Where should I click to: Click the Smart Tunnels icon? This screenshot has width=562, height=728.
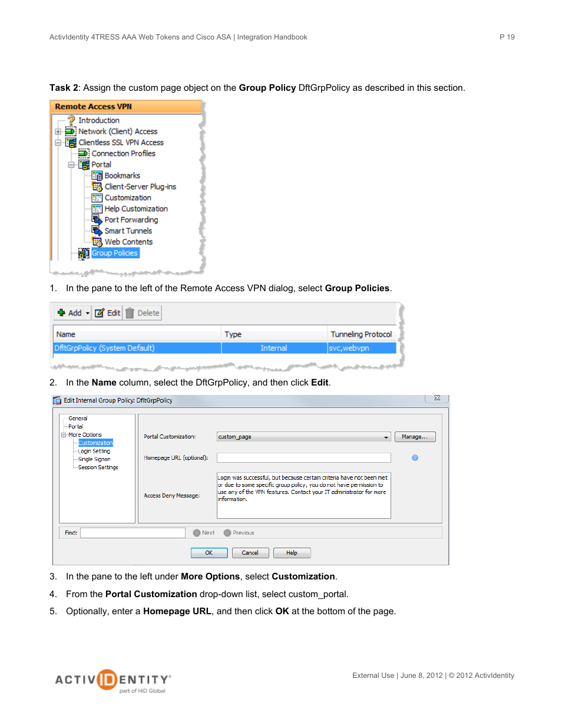tap(97, 231)
